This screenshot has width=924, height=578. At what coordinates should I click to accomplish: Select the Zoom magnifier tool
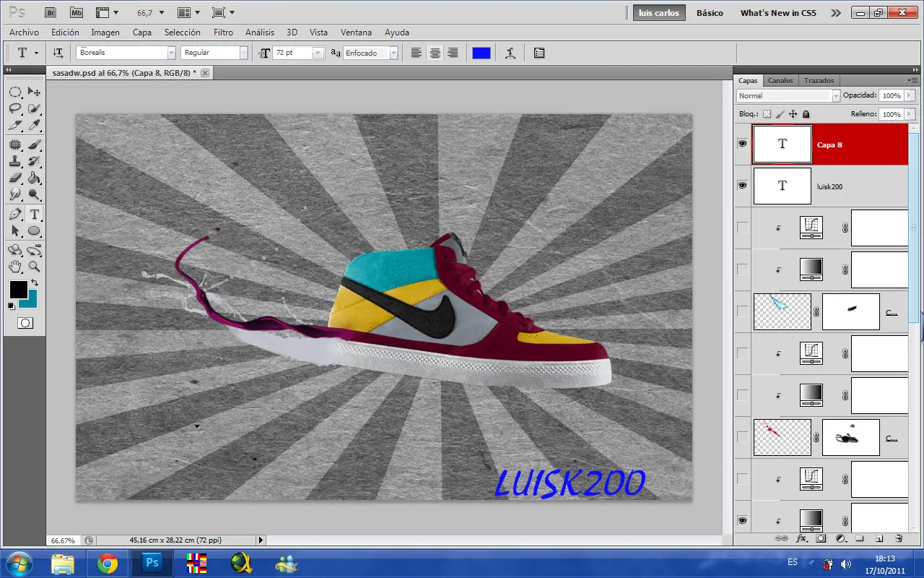(34, 266)
